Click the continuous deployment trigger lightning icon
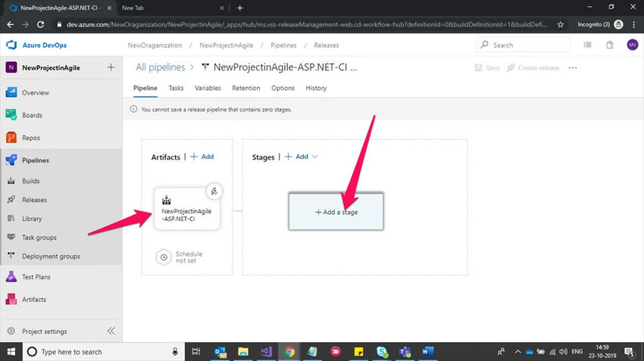This screenshot has width=644, height=361. pyautogui.click(x=214, y=191)
